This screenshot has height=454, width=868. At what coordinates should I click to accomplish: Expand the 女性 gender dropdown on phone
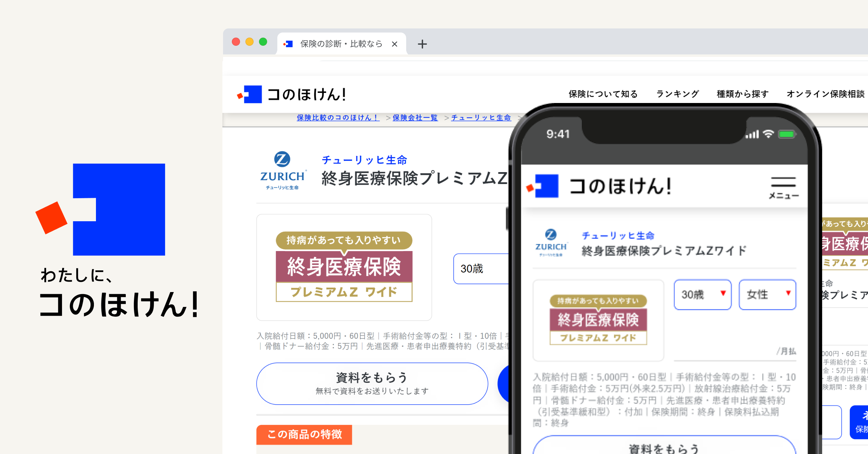pyautogui.click(x=768, y=294)
